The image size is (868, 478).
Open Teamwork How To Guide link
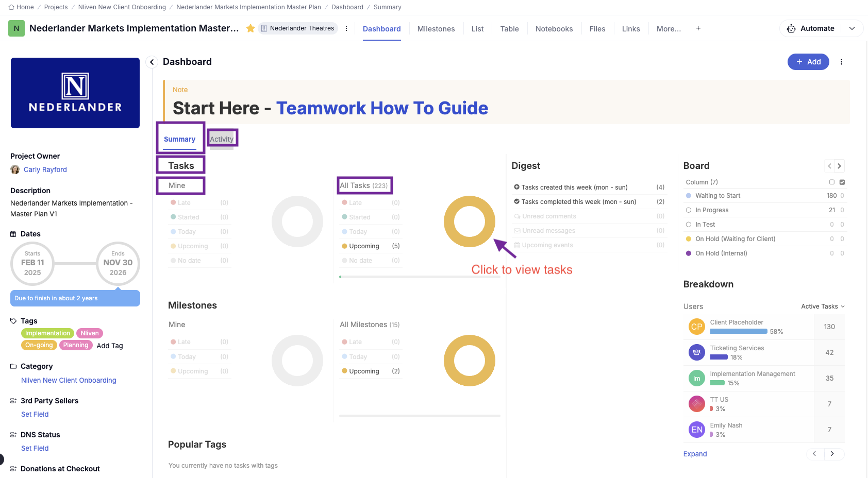[382, 108]
